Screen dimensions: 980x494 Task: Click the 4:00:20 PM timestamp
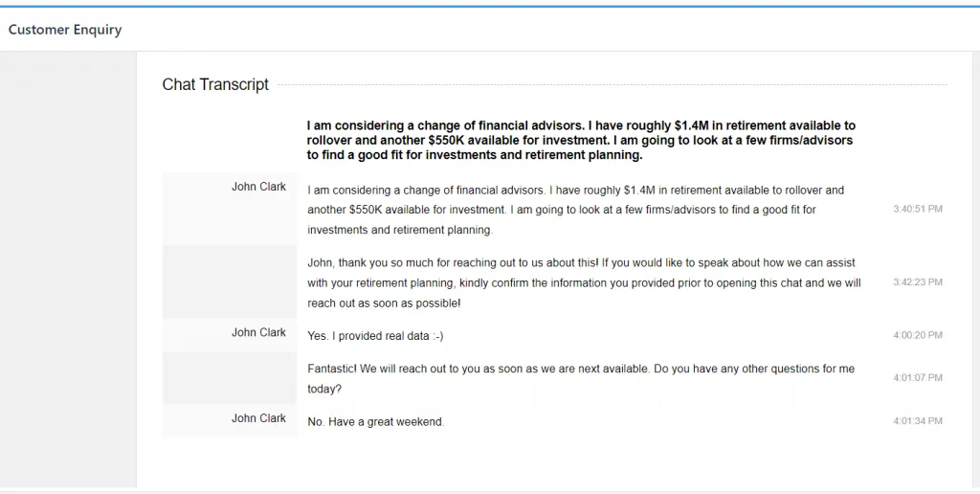pyautogui.click(x=918, y=335)
